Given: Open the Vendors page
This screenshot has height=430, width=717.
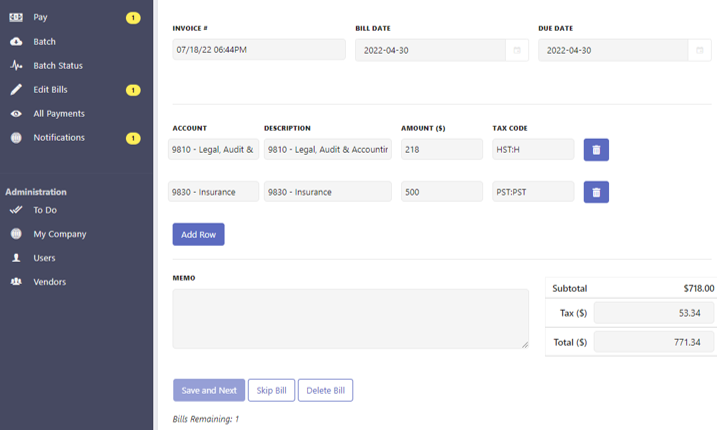Looking at the screenshot, I should tap(49, 282).
